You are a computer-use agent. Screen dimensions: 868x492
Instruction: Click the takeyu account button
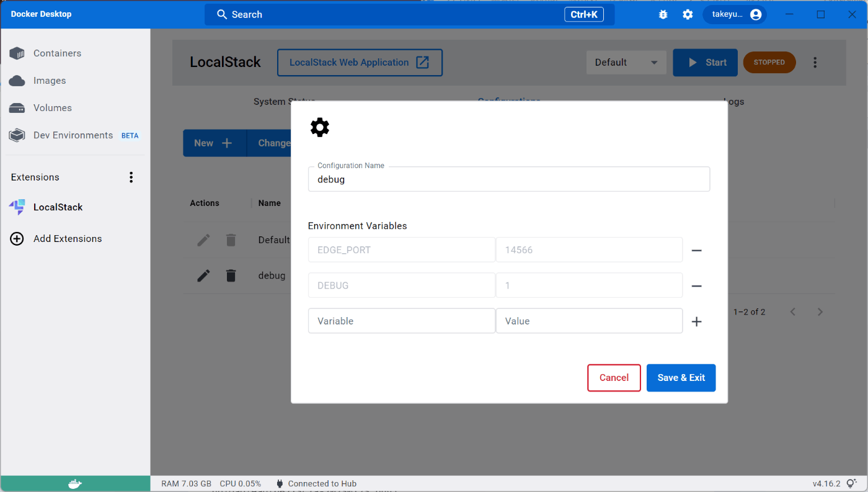[x=735, y=14]
